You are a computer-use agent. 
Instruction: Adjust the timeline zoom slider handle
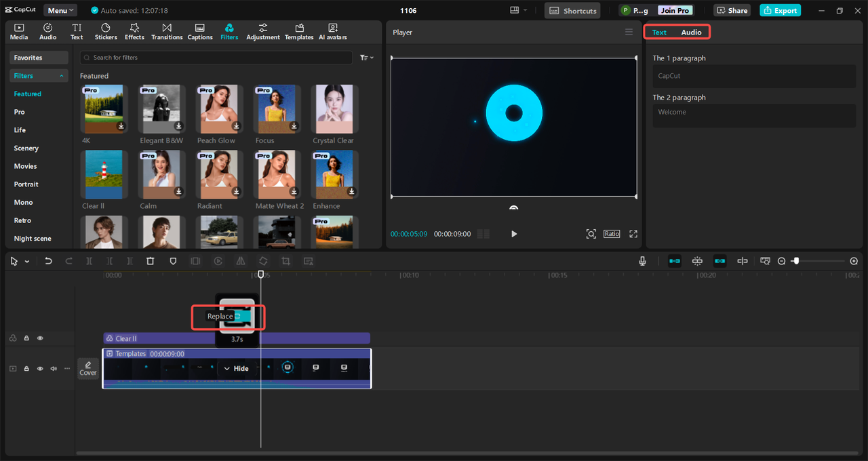coord(796,261)
